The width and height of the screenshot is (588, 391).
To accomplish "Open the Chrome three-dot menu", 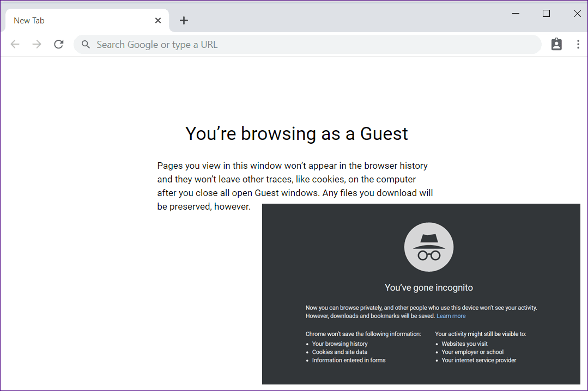I will tap(578, 44).
